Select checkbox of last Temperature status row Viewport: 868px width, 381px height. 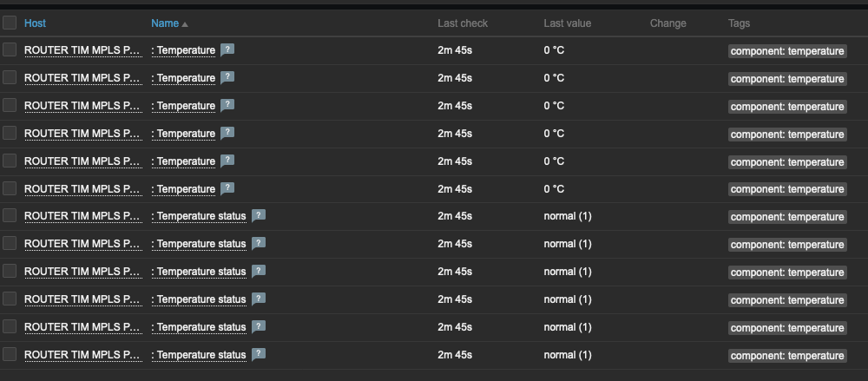click(x=10, y=355)
